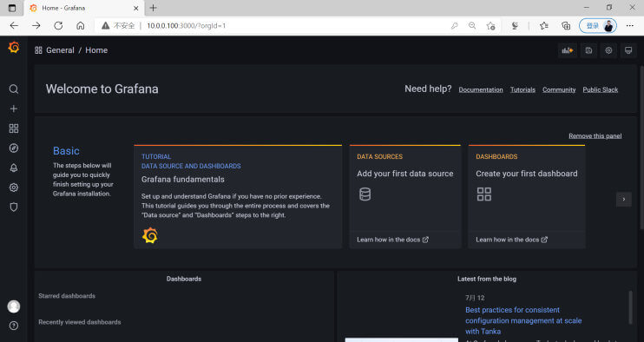Click General in the breadcrumb

tap(60, 50)
